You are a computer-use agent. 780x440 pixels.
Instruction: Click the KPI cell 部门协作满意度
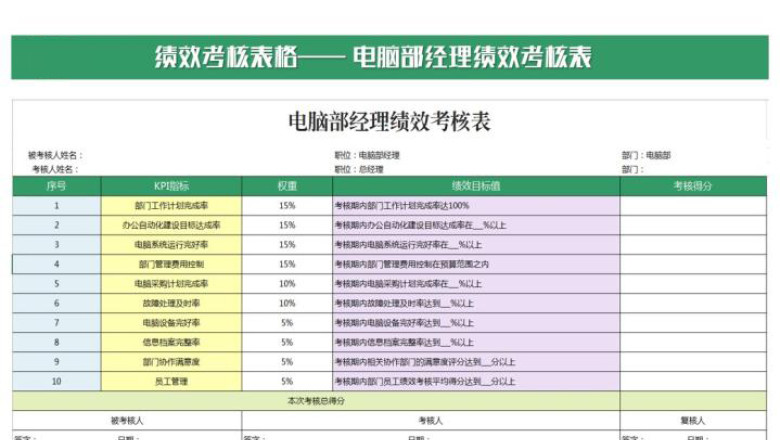point(171,362)
